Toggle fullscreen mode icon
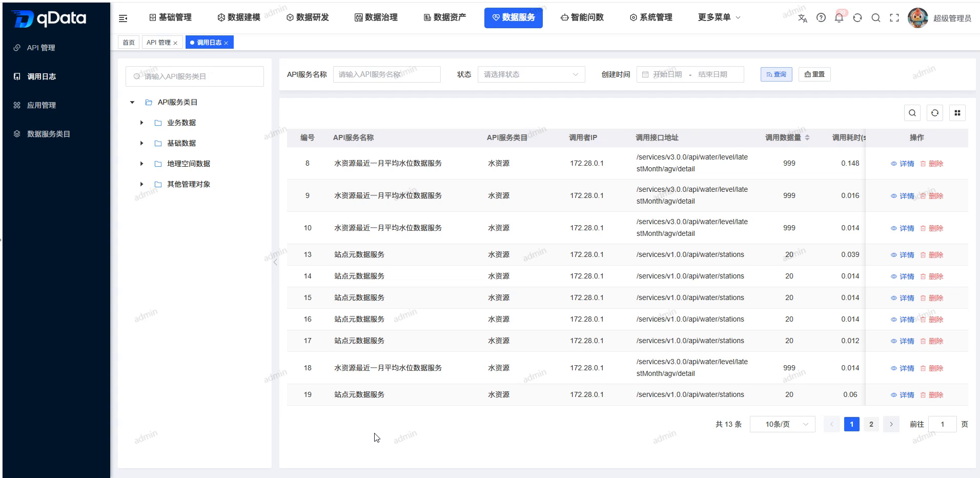 tap(894, 18)
